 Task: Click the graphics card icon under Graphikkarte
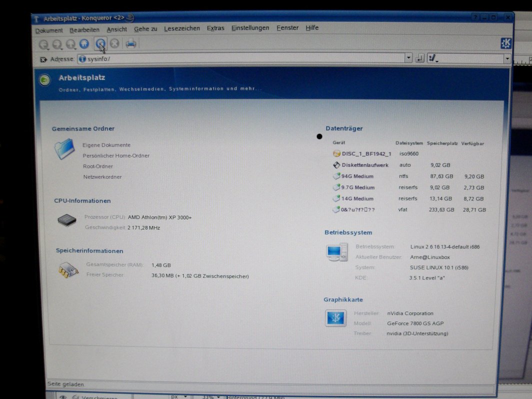[x=335, y=318]
